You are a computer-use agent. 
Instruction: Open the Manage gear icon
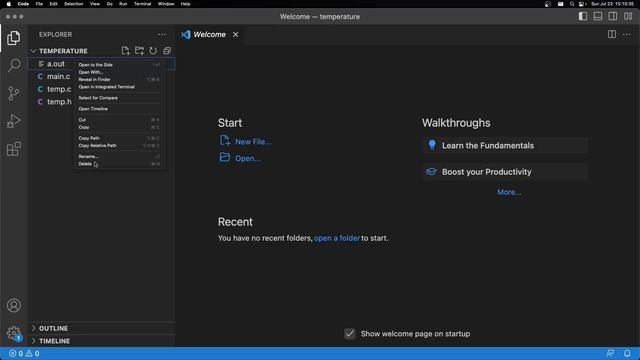coord(13,333)
